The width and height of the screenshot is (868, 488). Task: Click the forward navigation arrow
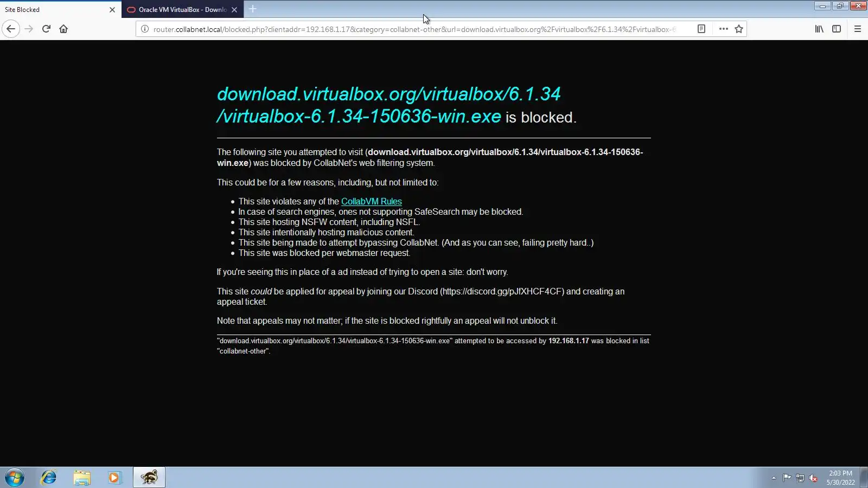tap(29, 29)
